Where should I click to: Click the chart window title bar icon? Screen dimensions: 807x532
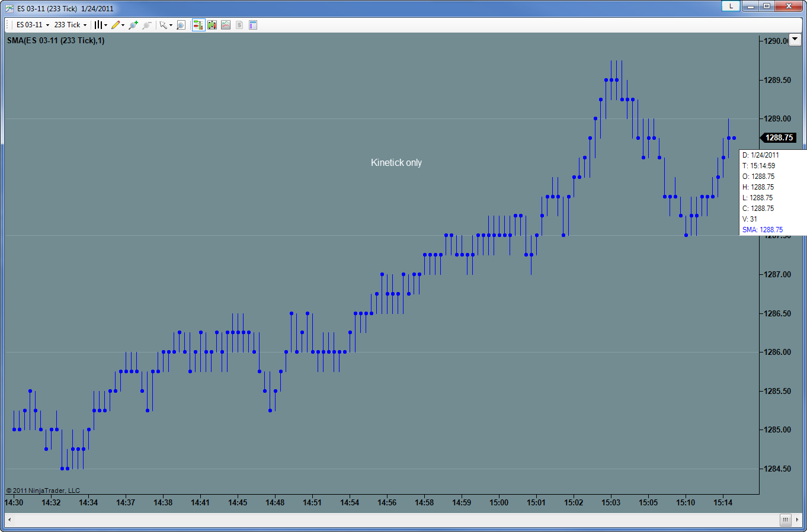[9, 8]
